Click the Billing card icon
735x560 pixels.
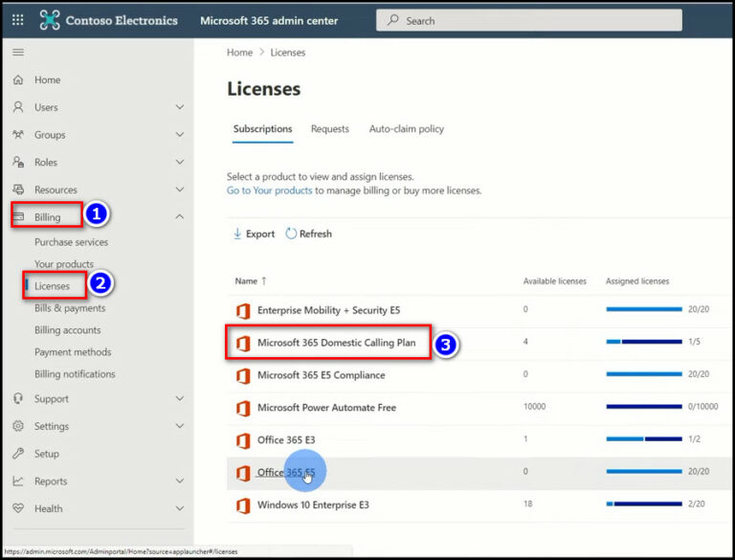coord(18,217)
